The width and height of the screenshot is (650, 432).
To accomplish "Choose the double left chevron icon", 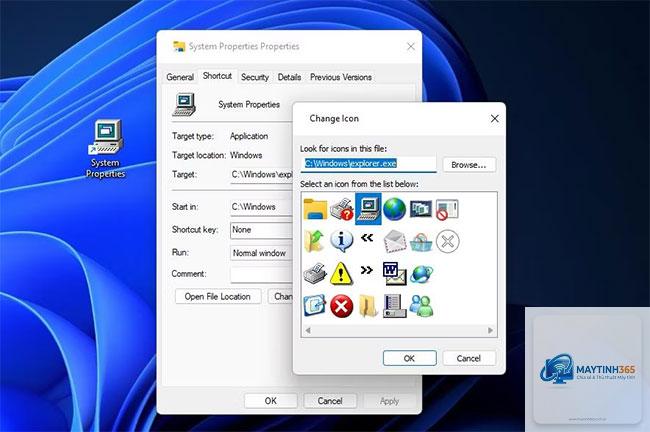I will coord(367,238).
